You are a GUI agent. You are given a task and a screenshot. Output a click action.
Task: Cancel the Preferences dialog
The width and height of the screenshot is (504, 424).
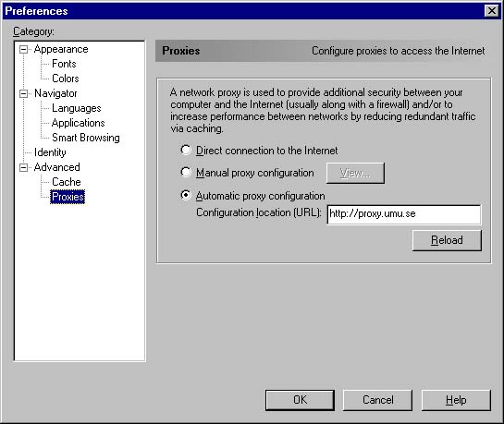tap(377, 400)
